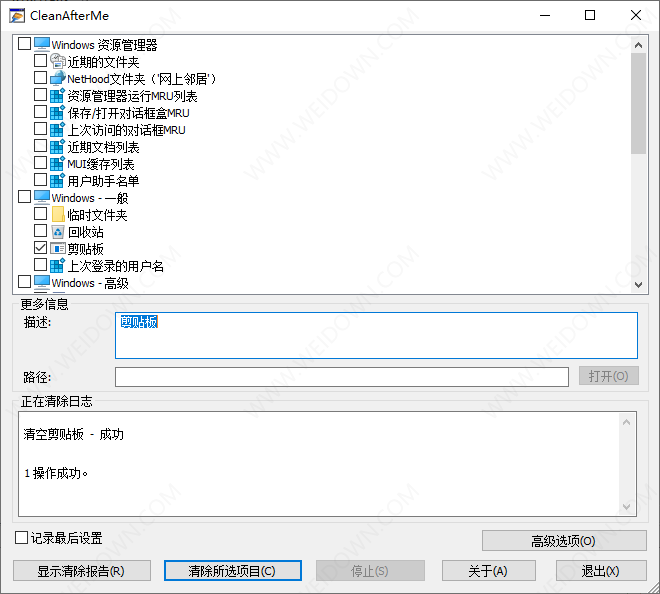Screen dimensions: 660x594
Task: Click the log panel scrollbar down arrow
Action: pyautogui.click(x=626, y=507)
